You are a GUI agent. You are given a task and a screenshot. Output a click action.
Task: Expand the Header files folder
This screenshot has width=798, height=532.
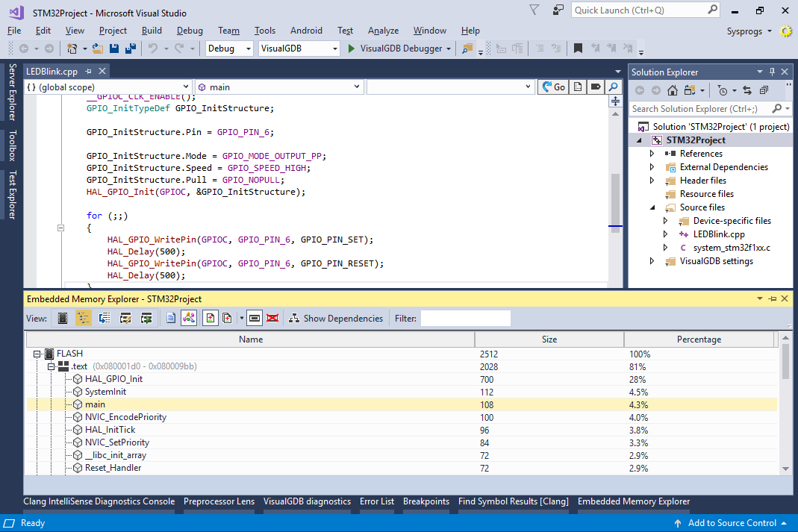pos(652,181)
